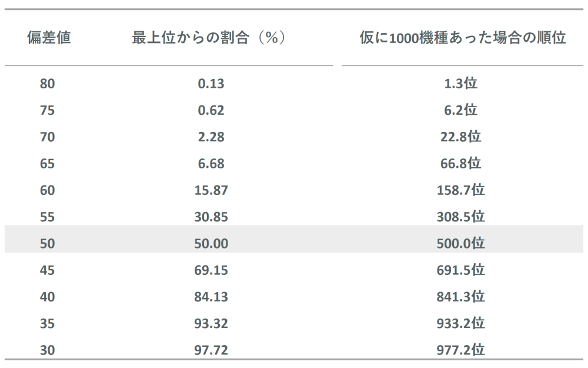Image resolution: width=588 pixels, height=368 pixels.
Task: Click the 66.8位 rank cell
Action: [461, 164]
